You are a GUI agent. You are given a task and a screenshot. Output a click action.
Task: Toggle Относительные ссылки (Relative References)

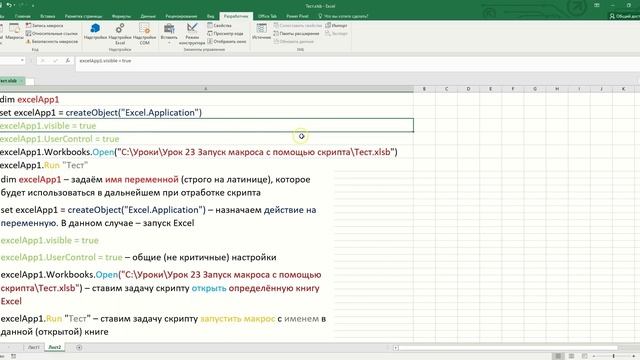pyautogui.click(x=52, y=33)
